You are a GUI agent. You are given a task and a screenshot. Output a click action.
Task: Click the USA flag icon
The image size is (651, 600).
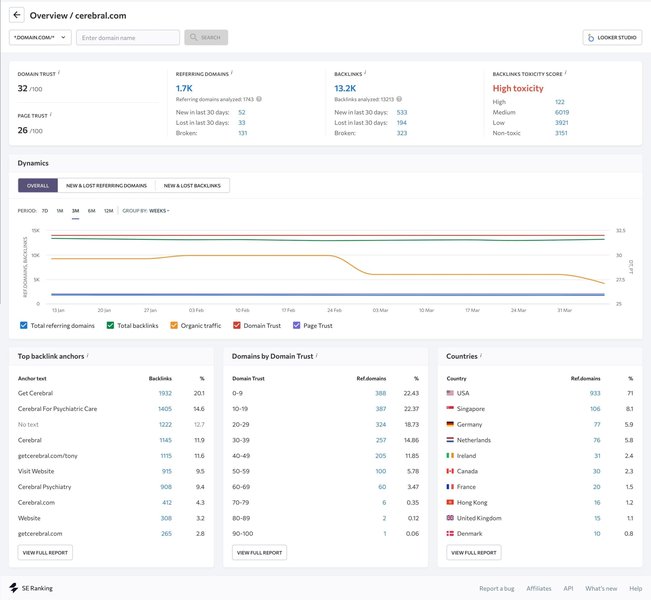pyautogui.click(x=450, y=393)
